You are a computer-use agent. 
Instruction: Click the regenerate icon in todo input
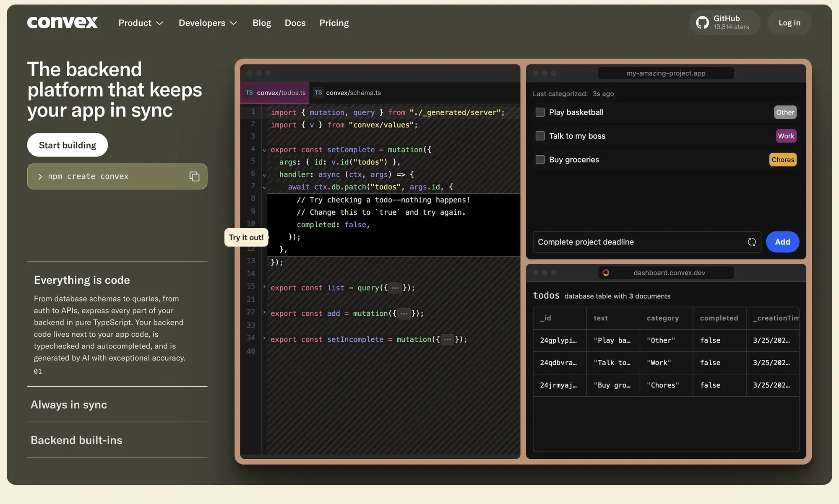point(751,242)
